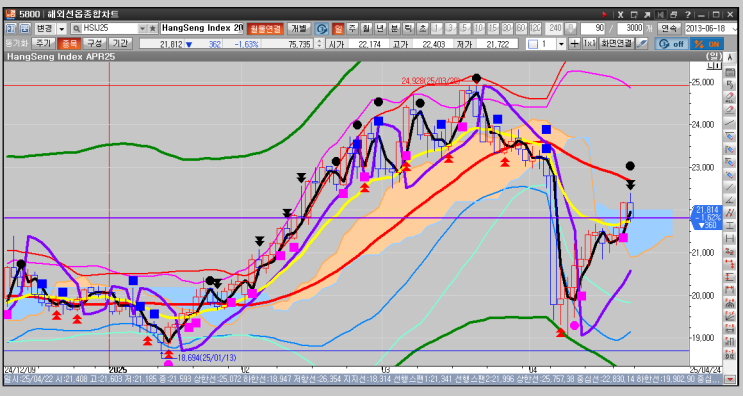The width and height of the screenshot is (743, 396).
Task: Click the HSU25 symbol code input
Action: pos(109,29)
